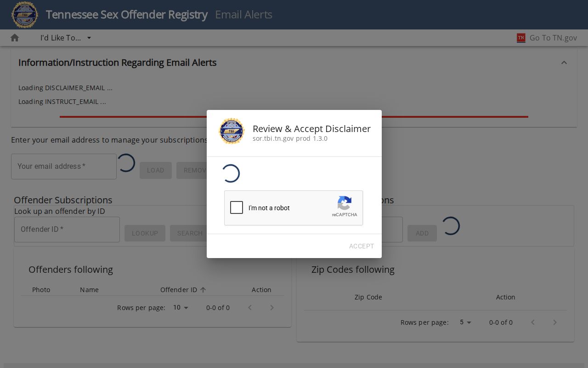Click the Offender Subscriptions heading
This screenshot has width=588, height=368.
point(63,200)
